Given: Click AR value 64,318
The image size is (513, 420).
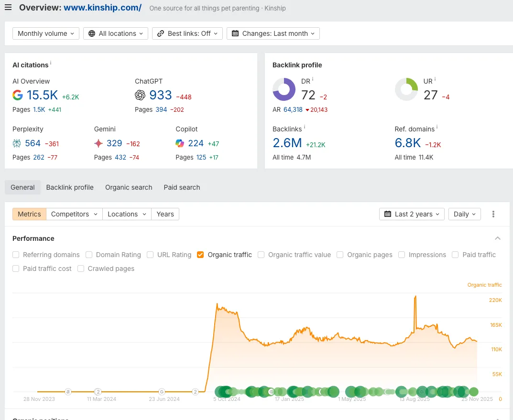Looking at the screenshot, I should pos(293,109).
